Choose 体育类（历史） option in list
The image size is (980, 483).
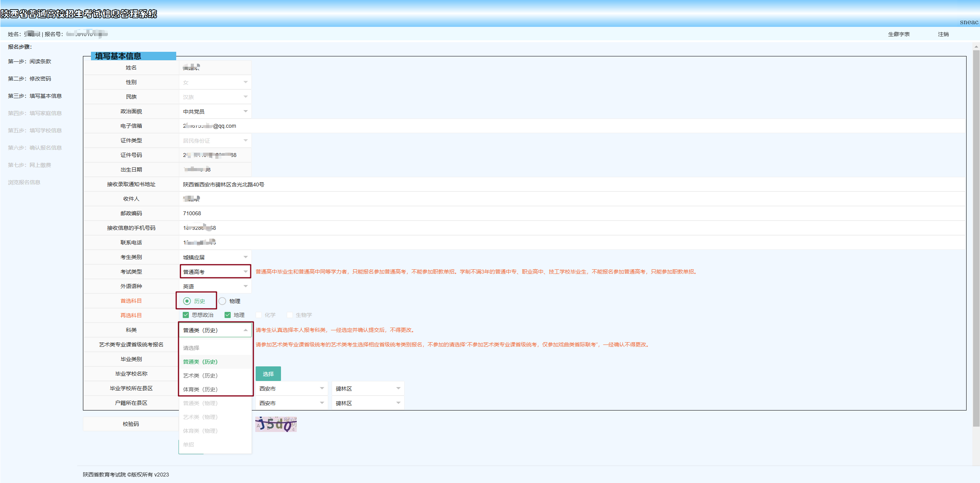point(200,389)
